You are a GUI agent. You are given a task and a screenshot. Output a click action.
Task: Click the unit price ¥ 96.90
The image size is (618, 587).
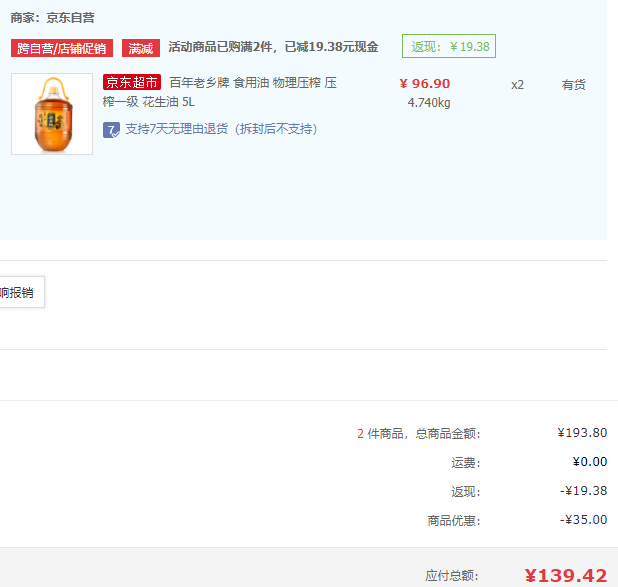424,84
